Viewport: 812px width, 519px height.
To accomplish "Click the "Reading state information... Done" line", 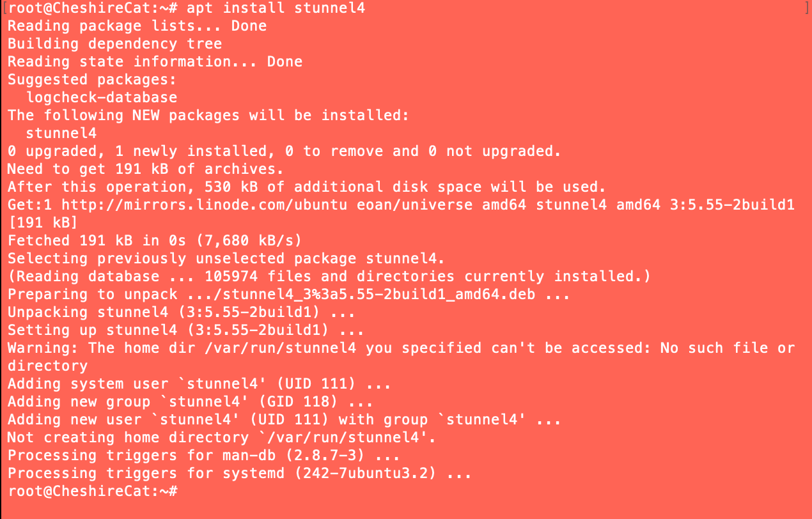I will [x=155, y=62].
